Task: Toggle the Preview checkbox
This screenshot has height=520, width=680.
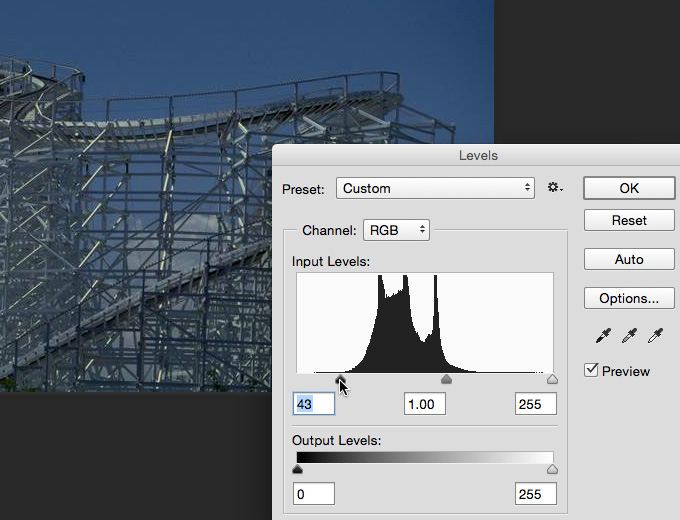Action: tap(593, 371)
